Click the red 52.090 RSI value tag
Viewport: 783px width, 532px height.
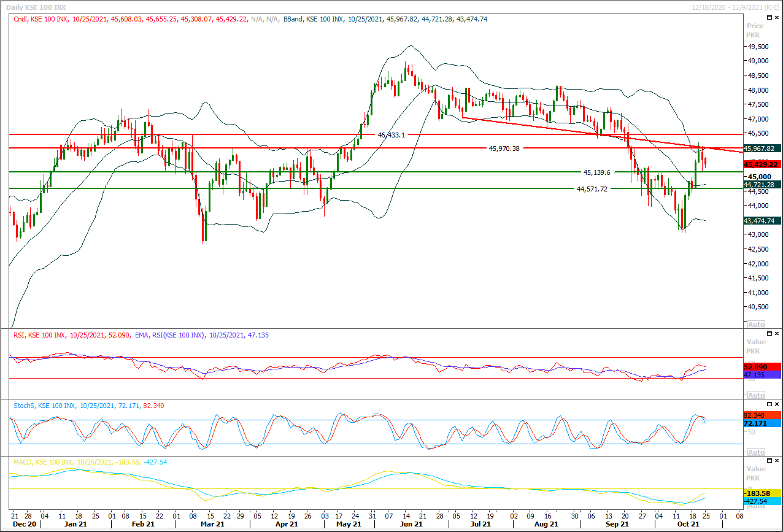(762, 366)
